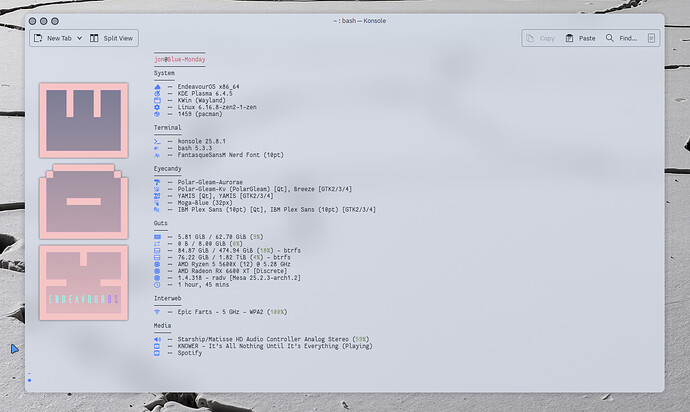Expand the New Tab dropdown arrow
690x412 pixels.
(79, 38)
